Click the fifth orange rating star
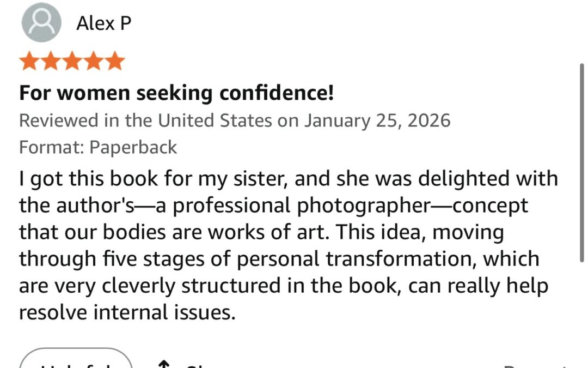 click(x=114, y=62)
